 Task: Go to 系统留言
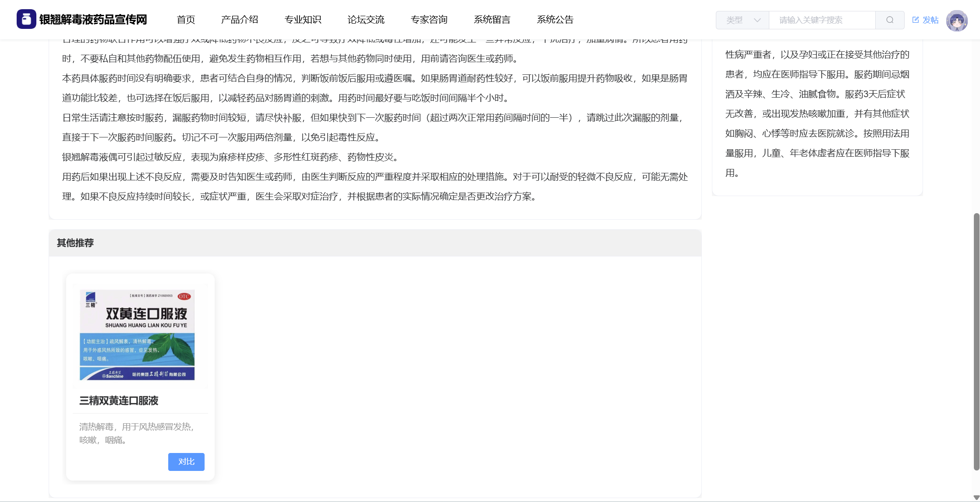(x=492, y=20)
